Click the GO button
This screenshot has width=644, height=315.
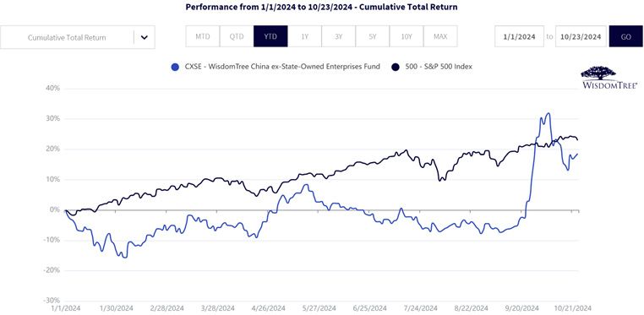(625, 36)
